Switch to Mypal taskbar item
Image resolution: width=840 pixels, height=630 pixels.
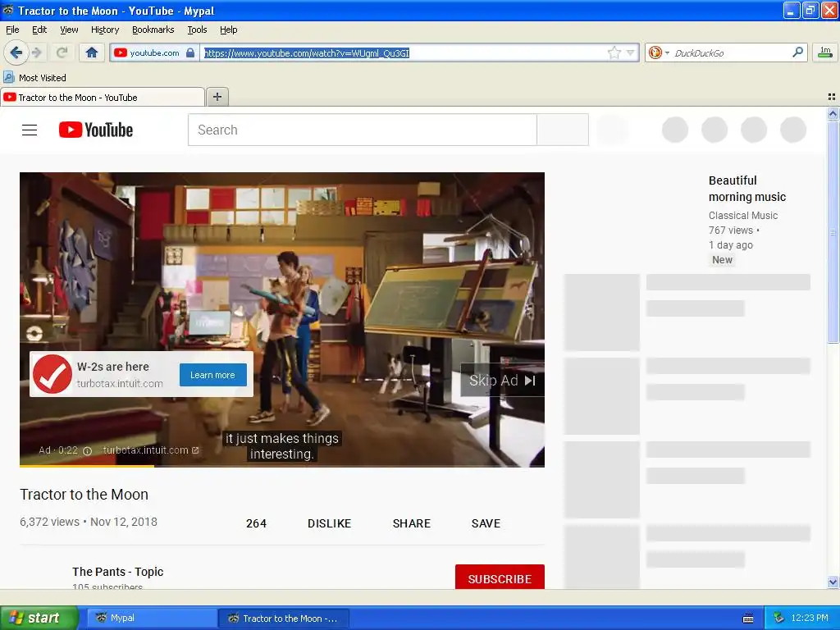(x=152, y=619)
